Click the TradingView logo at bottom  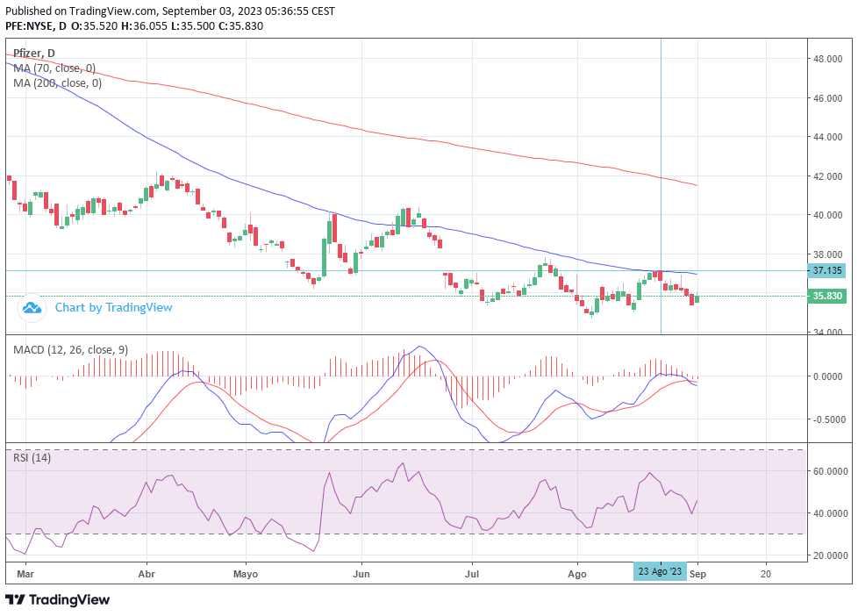point(57,599)
